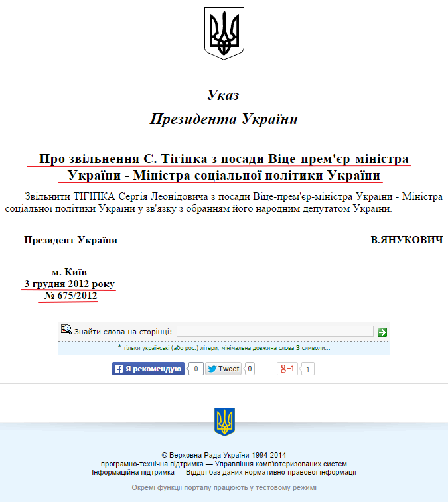Click signature 'В.ЯНУКОВИЧ'

[407, 240]
